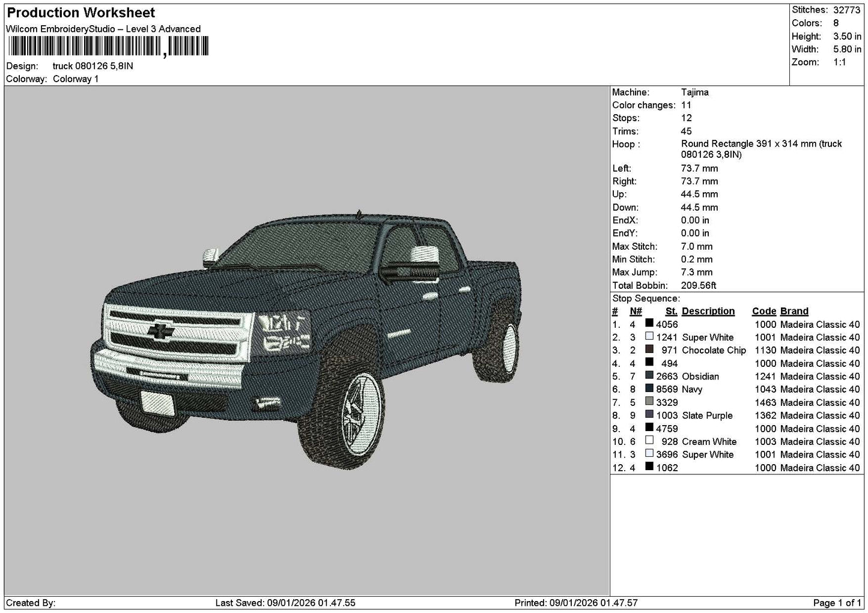This screenshot has width=868, height=613.
Task: Click the 'Created By:' footer label
Action: [31, 603]
